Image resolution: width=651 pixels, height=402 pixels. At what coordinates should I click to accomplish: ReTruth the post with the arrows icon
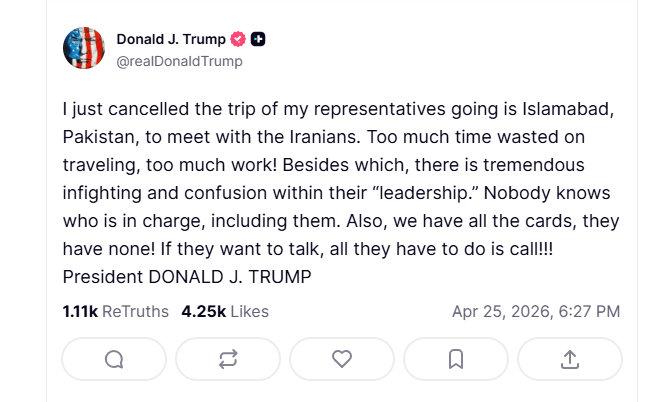228,359
